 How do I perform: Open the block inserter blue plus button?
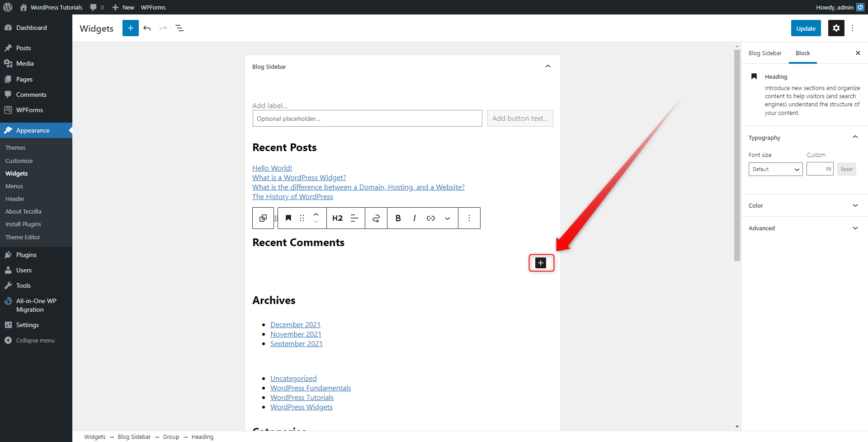point(131,28)
